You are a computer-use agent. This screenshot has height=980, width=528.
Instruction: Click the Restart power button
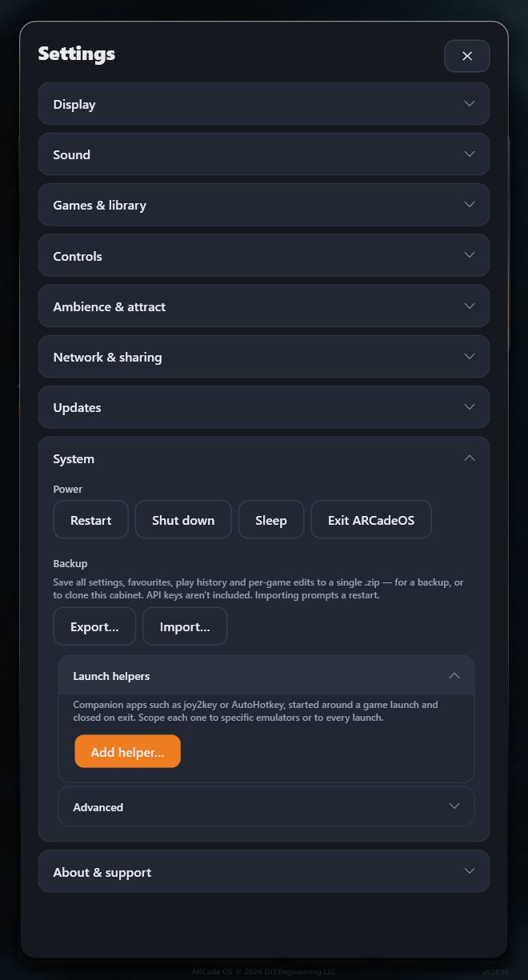[x=90, y=520]
